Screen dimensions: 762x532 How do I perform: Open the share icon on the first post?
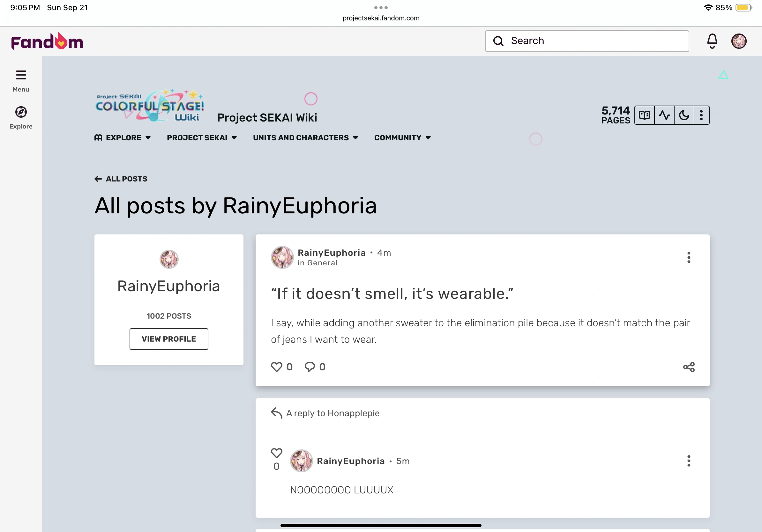pyautogui.click(x=689, y=367)
